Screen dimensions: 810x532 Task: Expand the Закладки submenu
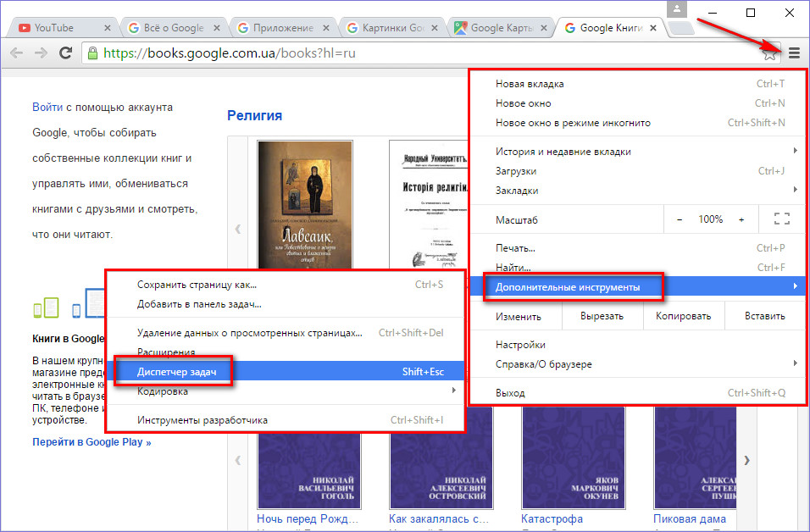coord(637,191)
